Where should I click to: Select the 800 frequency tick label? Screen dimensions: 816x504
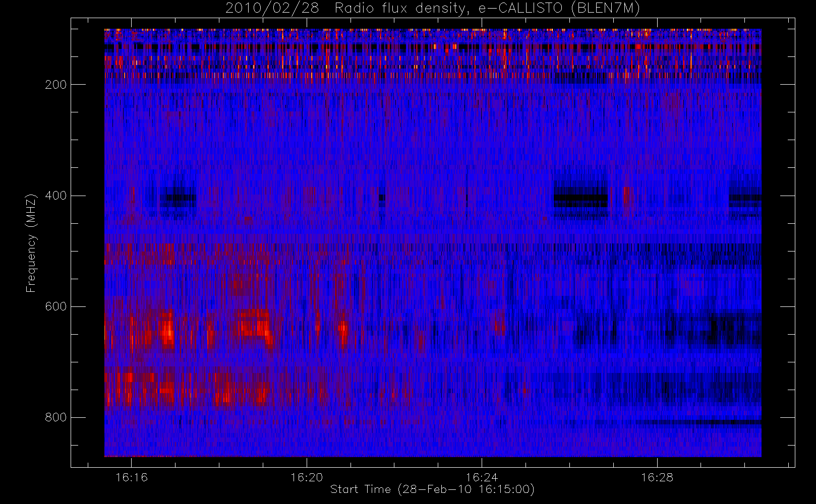tap(56, 417)
